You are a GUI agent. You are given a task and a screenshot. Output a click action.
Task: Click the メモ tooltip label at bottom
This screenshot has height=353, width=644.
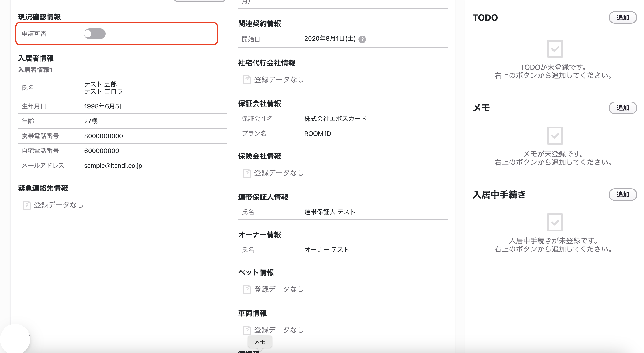[x=260, y=342]
